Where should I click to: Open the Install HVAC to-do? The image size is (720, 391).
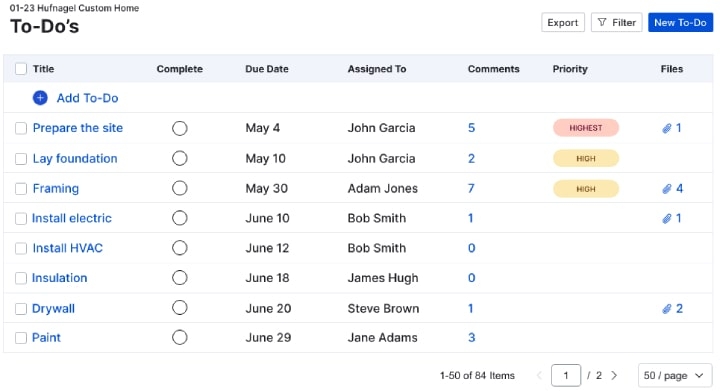pos(68,248)
